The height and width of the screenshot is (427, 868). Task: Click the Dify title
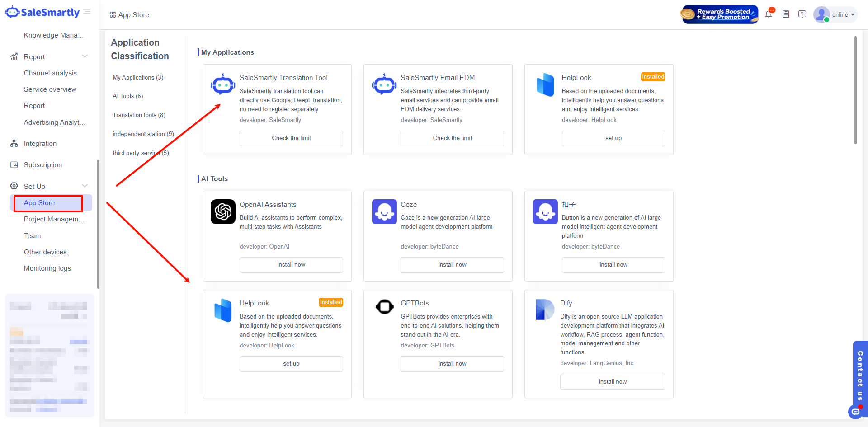(566, 303)
